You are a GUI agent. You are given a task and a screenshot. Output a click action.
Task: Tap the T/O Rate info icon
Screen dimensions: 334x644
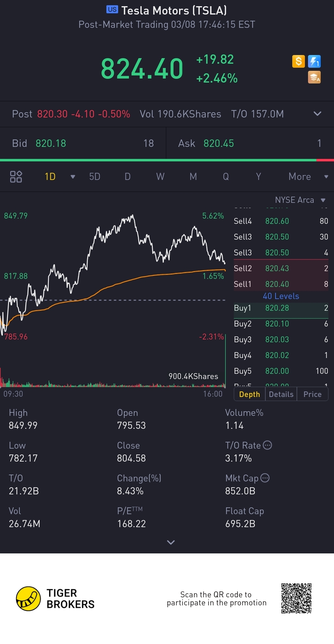(x=268, y=445)
